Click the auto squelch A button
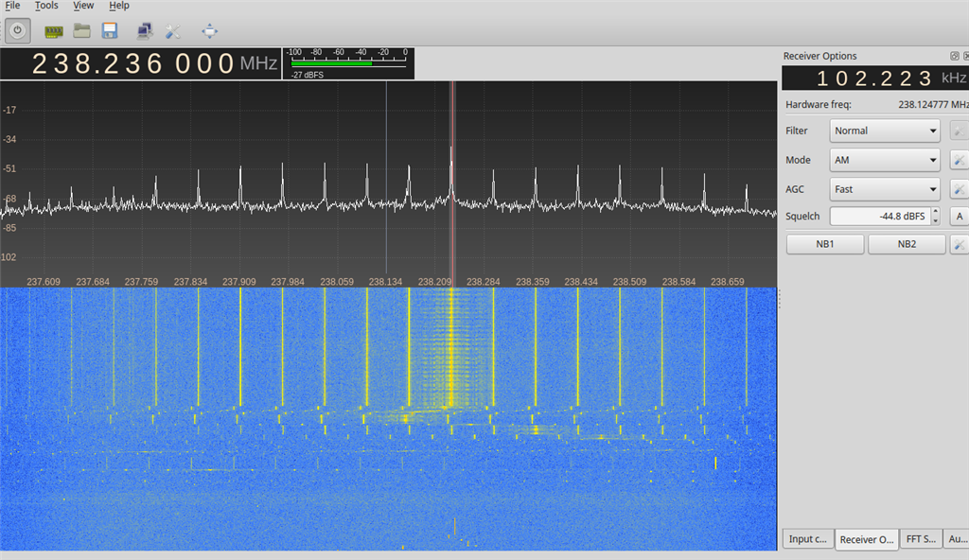969x560 pixels. pos(959,217)
